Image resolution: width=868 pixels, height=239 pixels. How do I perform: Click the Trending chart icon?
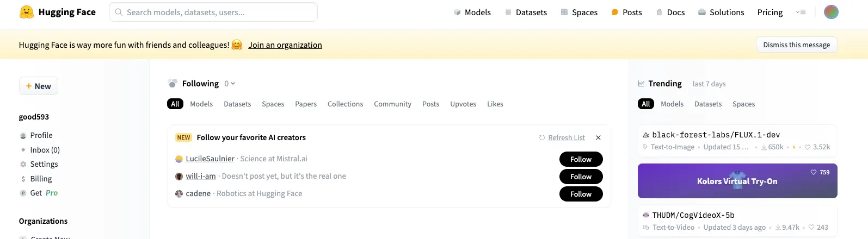(x=642, y=84)
